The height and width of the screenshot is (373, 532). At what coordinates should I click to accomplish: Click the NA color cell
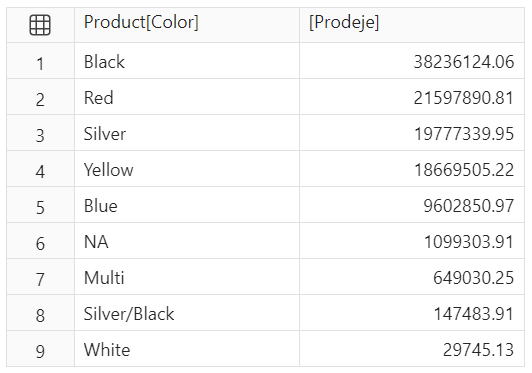tap(187, 242)
